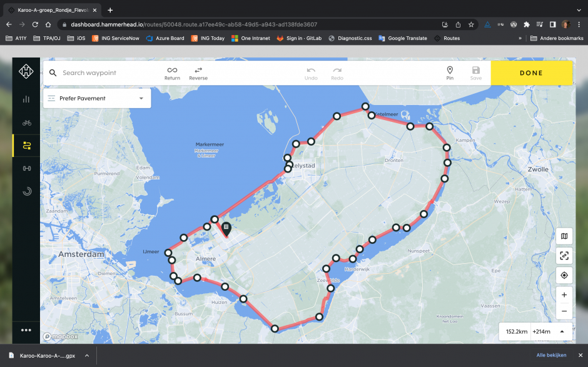Image resolution: width=588 pixels, height=367 pixels.
Task: Click Alle bekijken downloads link
Action: coord(551,355)
